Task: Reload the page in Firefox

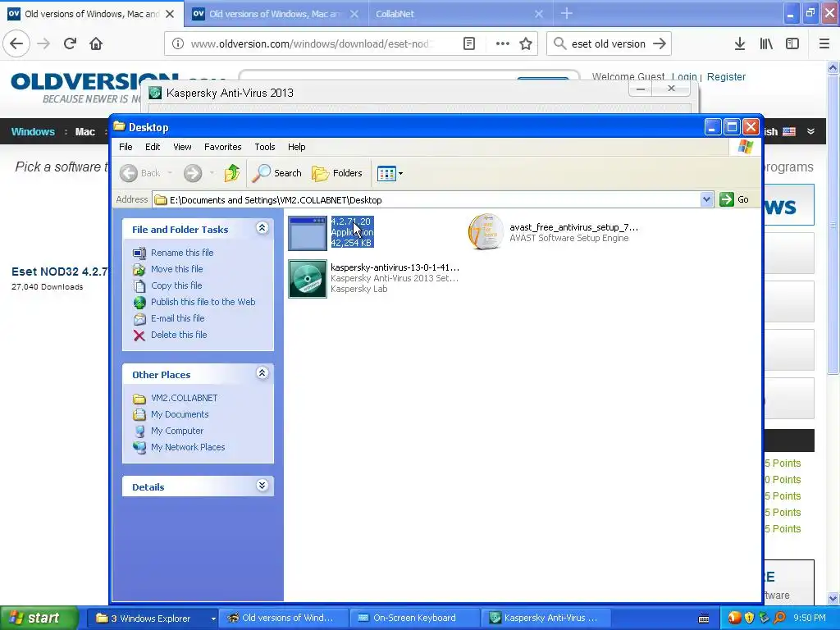Action: point(70,44)
